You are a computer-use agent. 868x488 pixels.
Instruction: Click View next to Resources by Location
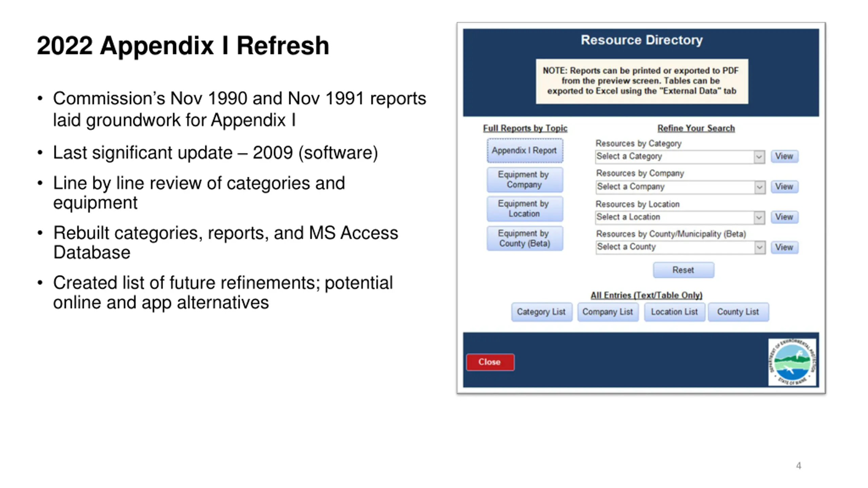click(x=784, y=217)
